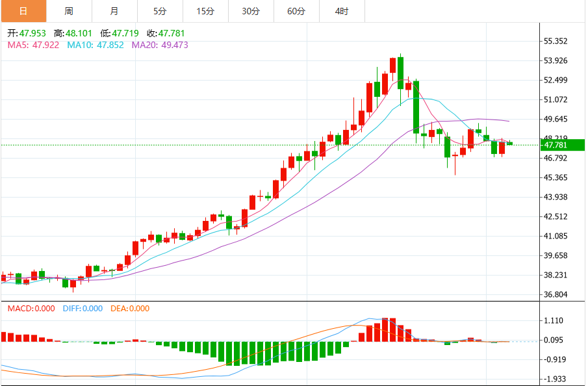Click the 55.352 price axis label
The width and height of the screenshot is (588, 386).
click(x=555, y=41)
